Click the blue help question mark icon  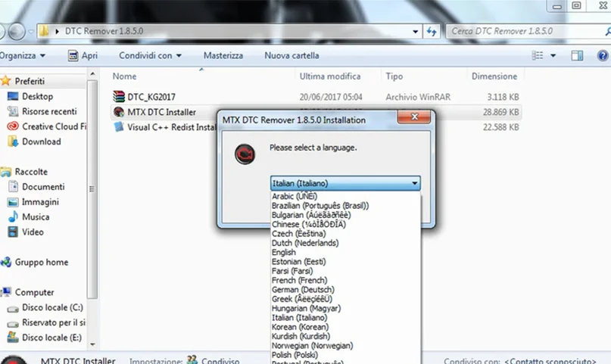tap(603, 56)
